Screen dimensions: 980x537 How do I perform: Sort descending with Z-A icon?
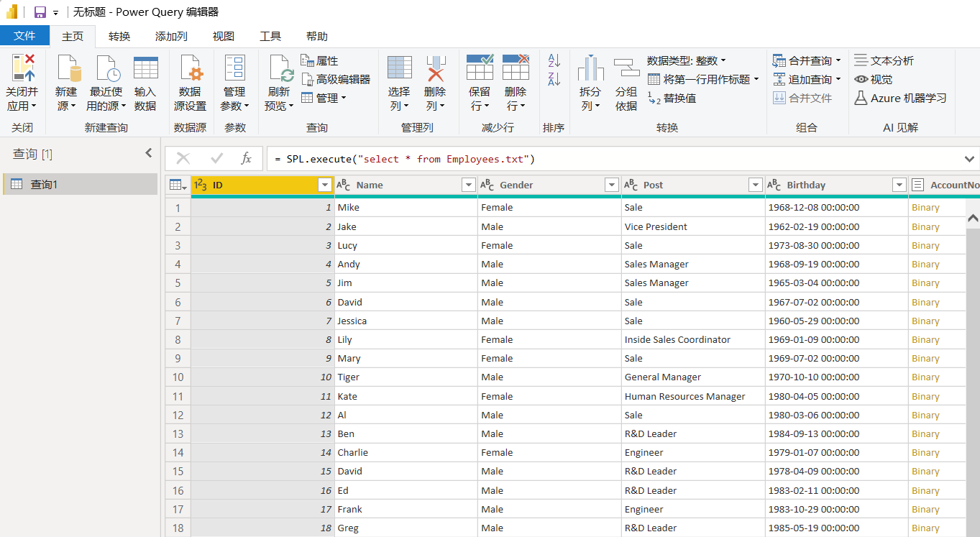pos(554,79)
